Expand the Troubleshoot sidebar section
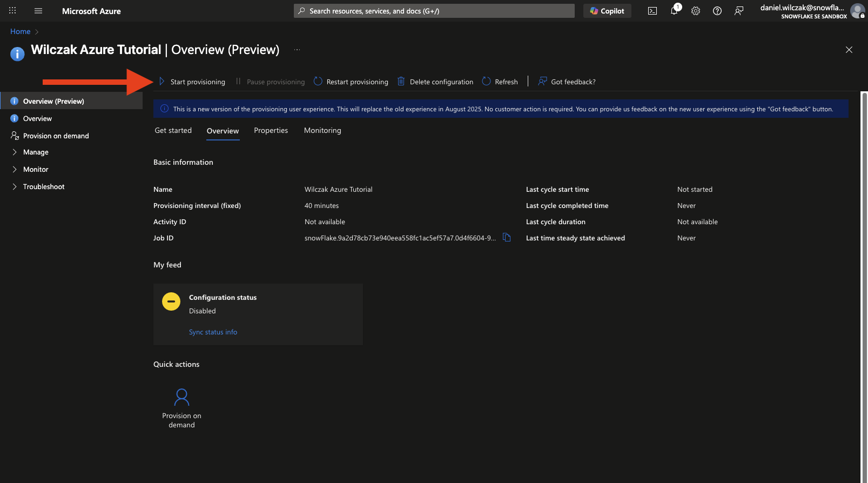The width and height of the screenshot is (868, 483). (43, 187)
